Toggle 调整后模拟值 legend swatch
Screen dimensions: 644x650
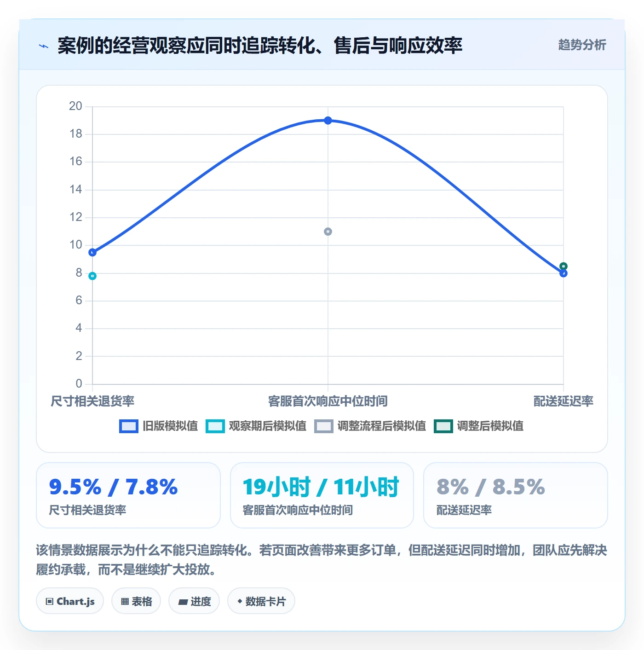pos(443,426)
